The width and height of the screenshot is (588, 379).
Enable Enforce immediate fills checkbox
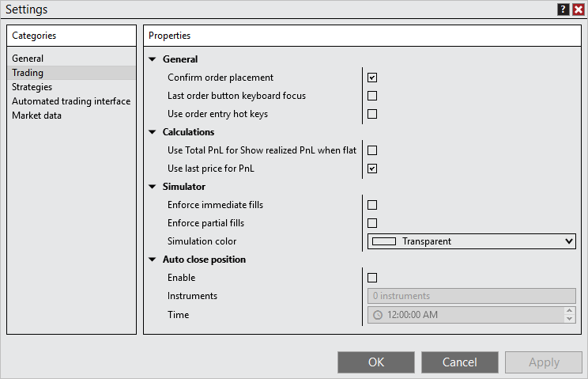tap(372, 205)
